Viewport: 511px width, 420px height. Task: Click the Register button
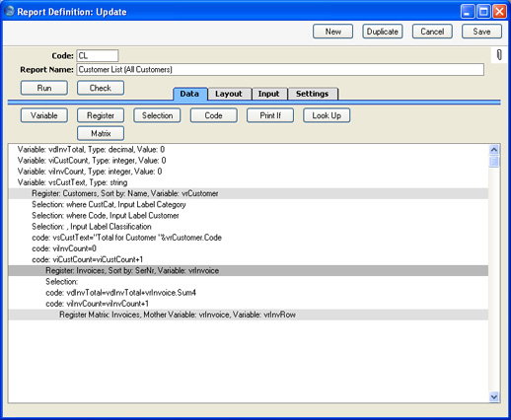[101, 115]
